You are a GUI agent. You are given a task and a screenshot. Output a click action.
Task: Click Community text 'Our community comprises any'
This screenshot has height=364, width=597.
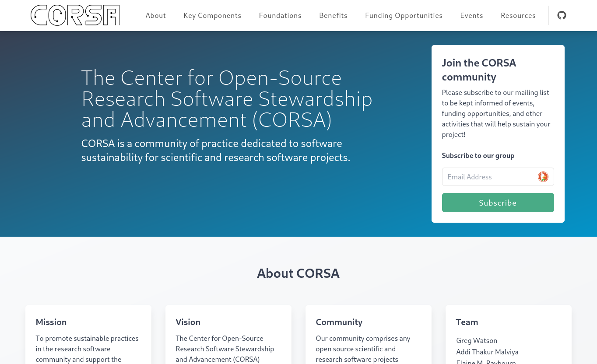coord(363,338)
